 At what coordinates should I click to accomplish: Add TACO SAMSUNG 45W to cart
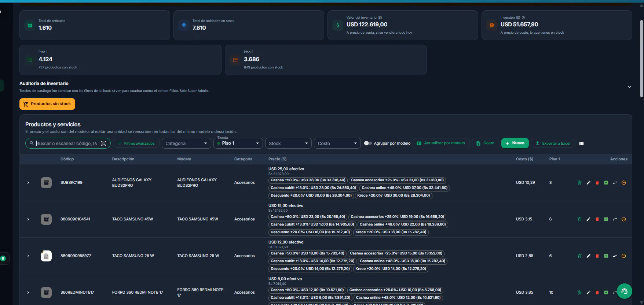[x=579, y=219]
